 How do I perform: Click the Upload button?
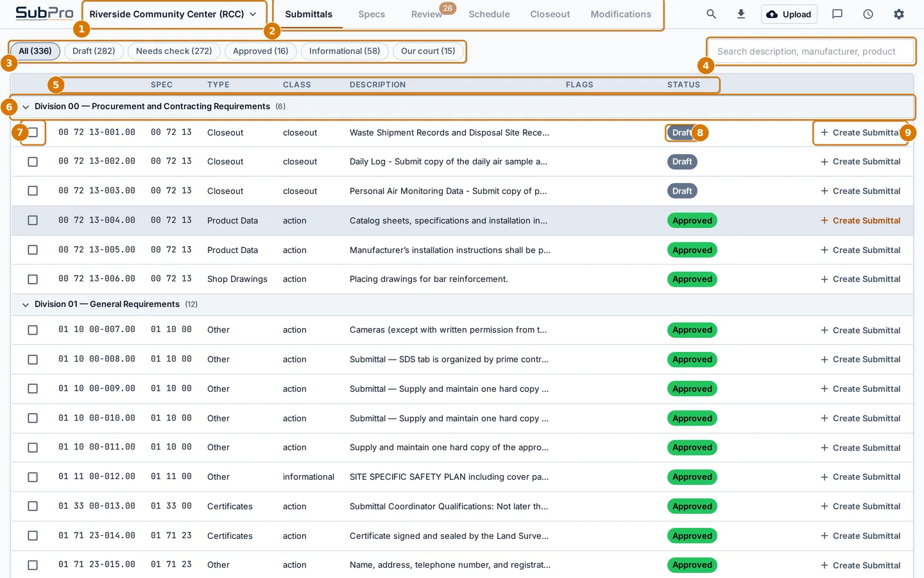[789, 14]
